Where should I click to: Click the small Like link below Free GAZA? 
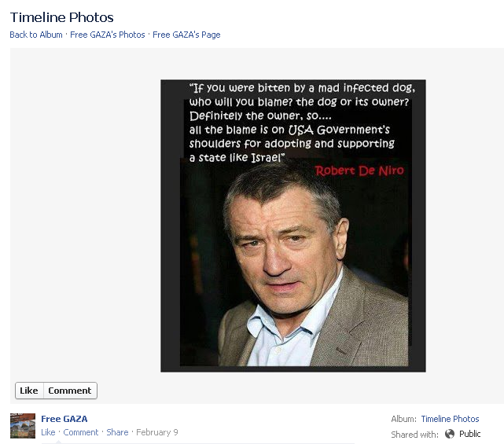tap(48, 432)
